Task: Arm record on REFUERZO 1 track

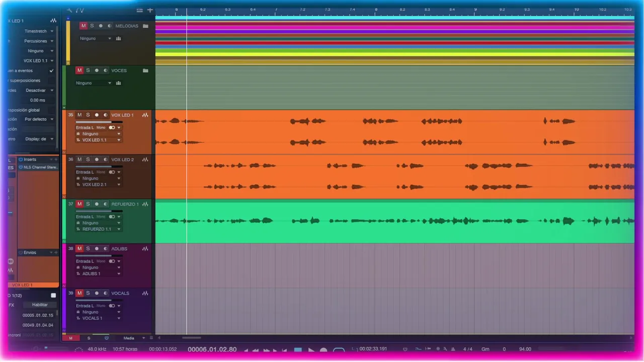Action: tap(97, 204)
